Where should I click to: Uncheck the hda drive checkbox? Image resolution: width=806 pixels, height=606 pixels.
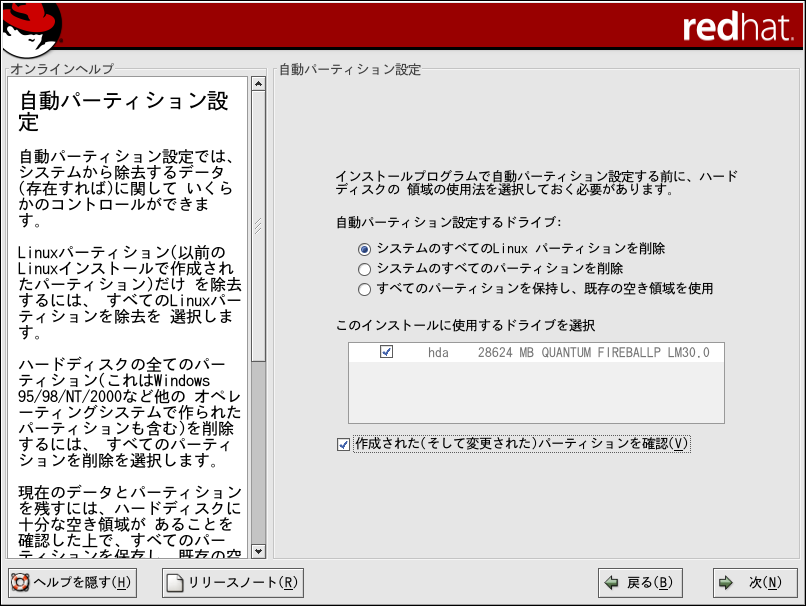[x=386, y=352]
